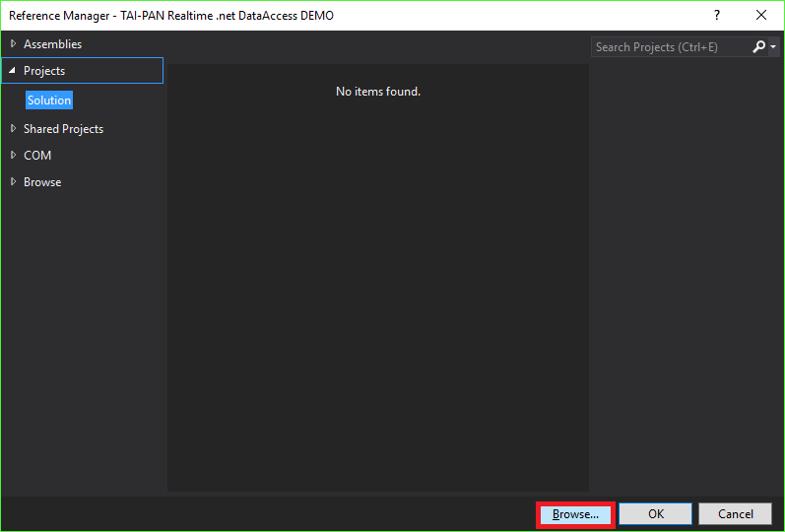The image size is (785, 532).
Task: Dismiss dialog with Cancel button
Action: pos(736,514)
